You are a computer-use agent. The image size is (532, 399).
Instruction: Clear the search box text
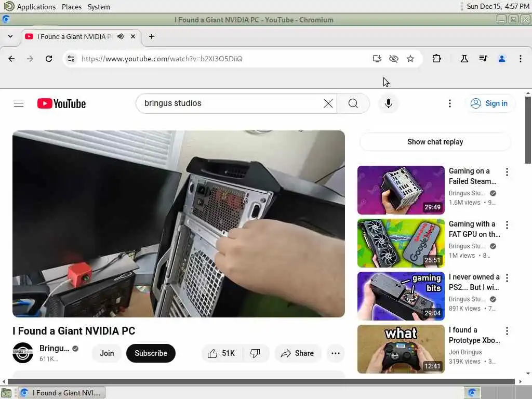point(328,103)
